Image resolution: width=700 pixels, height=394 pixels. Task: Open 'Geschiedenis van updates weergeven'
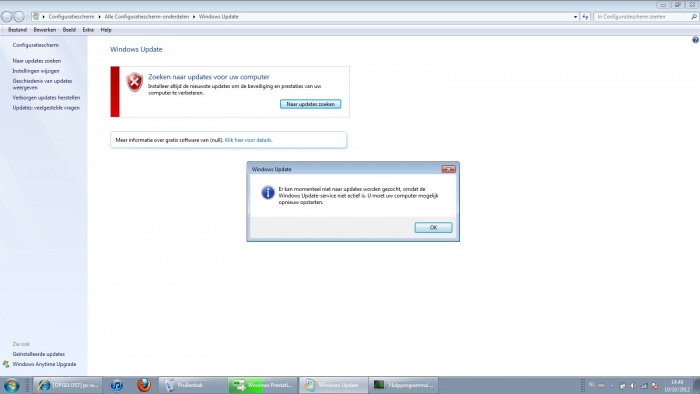click(42, 84)
